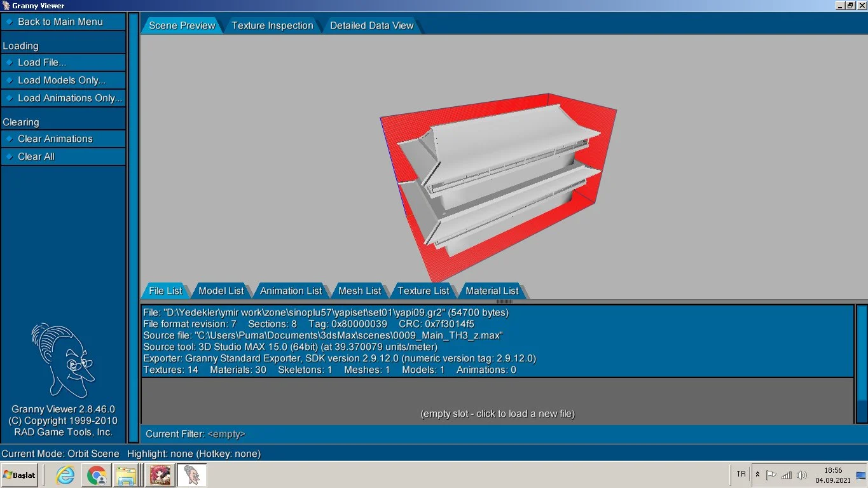Viewport: 868px width, 488px height.
Task: Click the Action Center flag tray icon
Action: click(771, 475)
